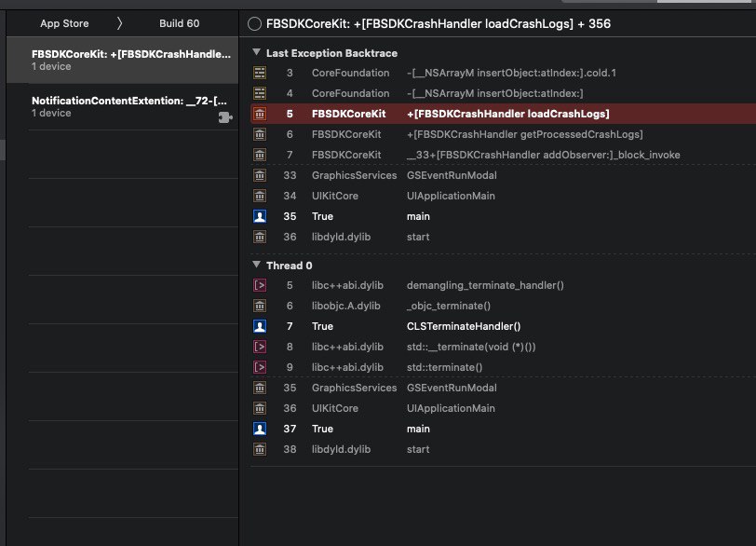Image resolution: width=756 pixels, height=546 pixels.
Task: Click the library icon beside _objc_terminate()
Action: (x=261, y=306)
